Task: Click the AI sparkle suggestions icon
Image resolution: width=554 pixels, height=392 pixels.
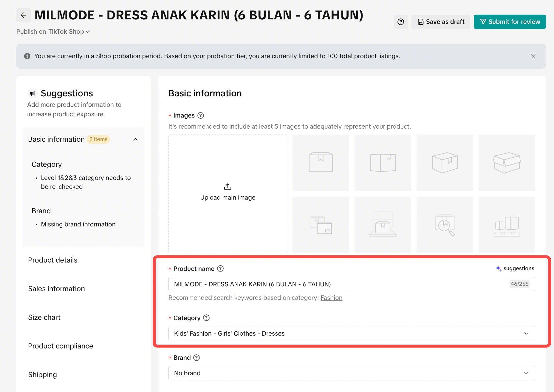Action: 498,268
